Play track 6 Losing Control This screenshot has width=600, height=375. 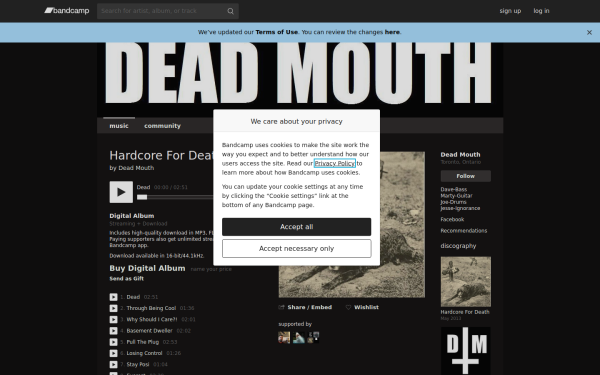coord(114,353)
